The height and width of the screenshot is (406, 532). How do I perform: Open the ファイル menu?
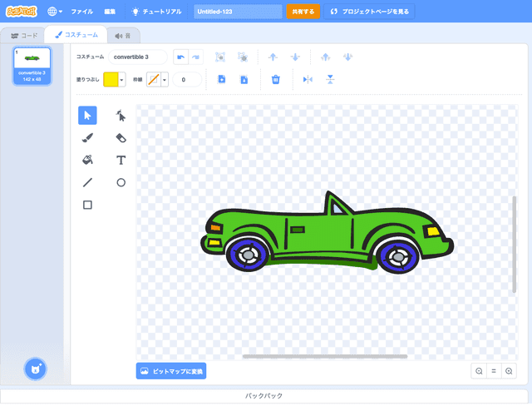pos(81,12)
